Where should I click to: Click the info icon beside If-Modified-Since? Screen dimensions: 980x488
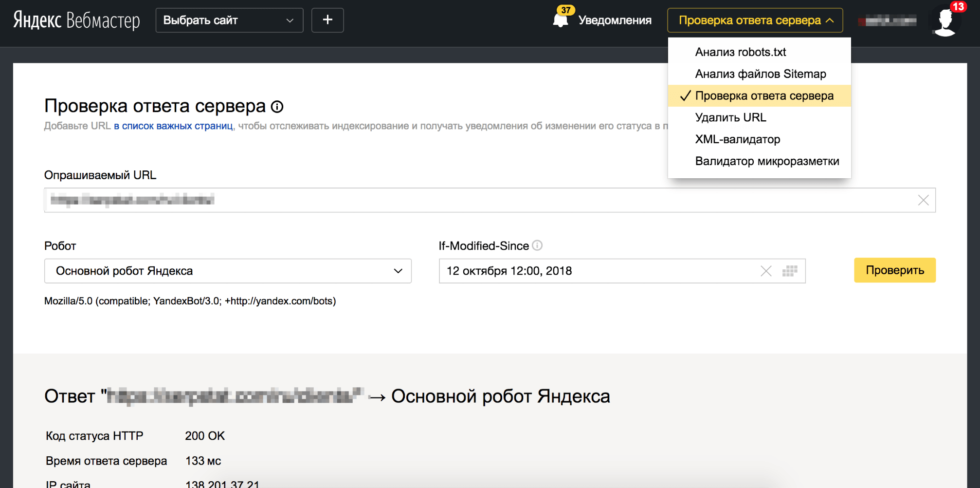click(x=537, y=245)
